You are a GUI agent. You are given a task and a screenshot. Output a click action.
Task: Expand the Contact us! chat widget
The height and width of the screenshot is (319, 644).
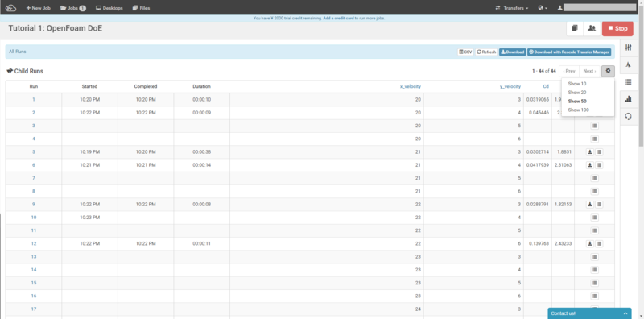[x=589, y=313]
